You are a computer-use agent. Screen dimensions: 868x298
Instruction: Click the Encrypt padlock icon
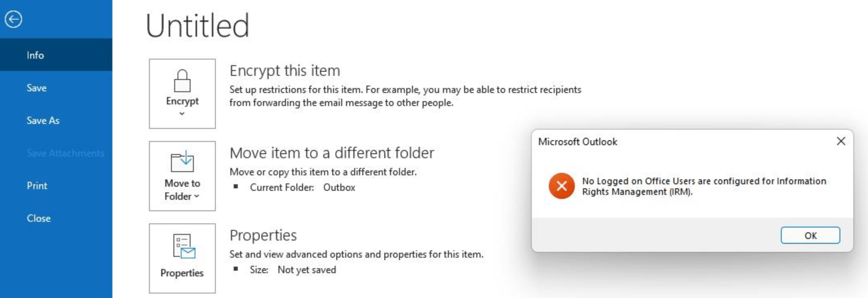[182, 81]
